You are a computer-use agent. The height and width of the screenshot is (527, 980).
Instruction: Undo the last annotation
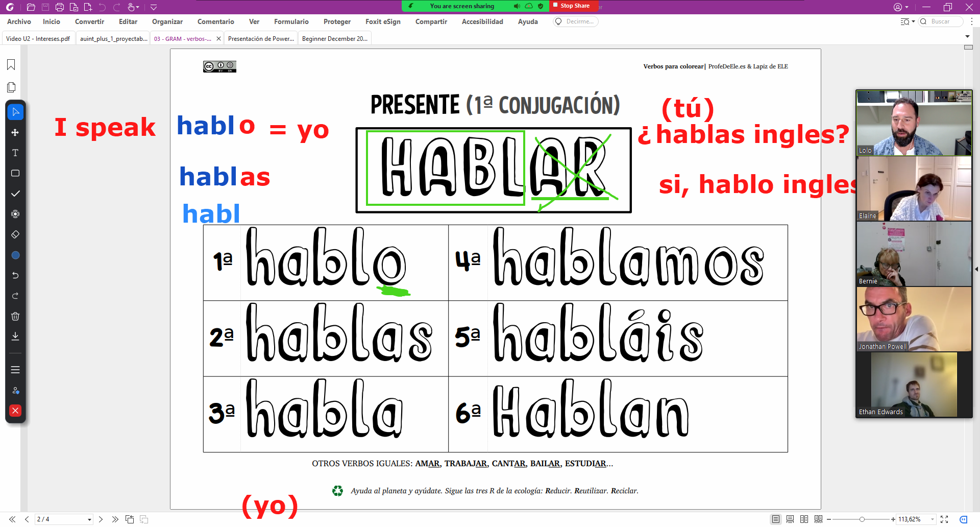(15, 275)
